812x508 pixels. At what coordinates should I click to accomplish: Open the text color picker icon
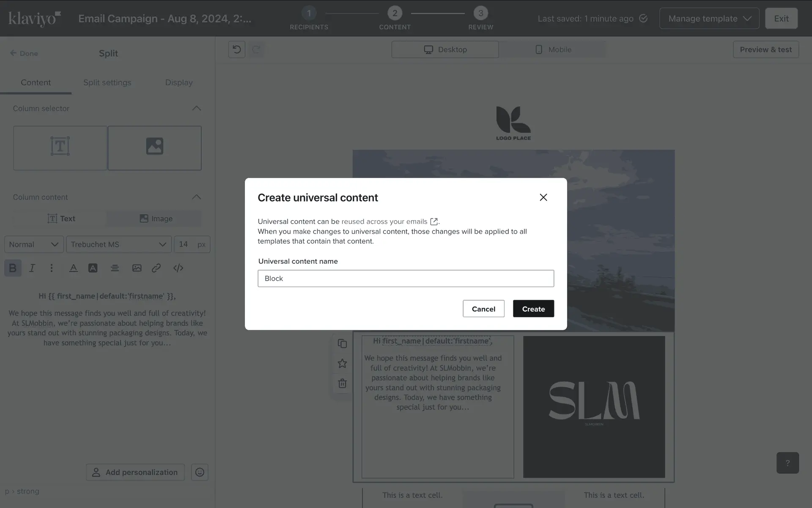[x=73, y=268]
